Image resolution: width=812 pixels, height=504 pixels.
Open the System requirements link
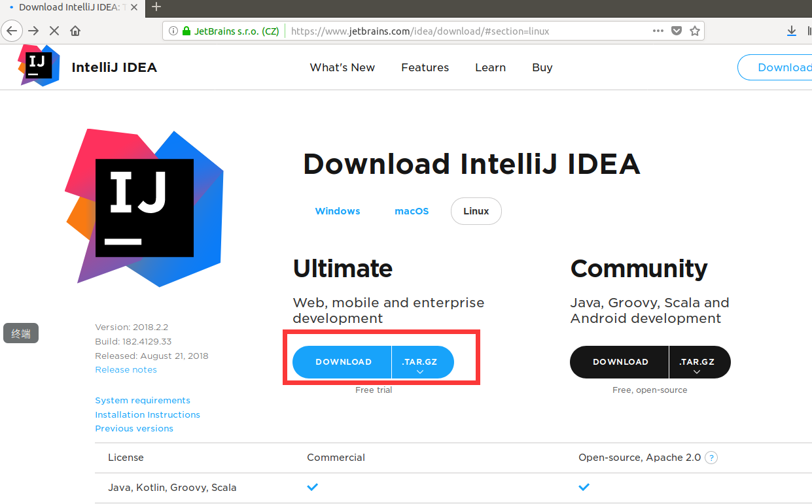pyautogui.click(x=143, y=401)
